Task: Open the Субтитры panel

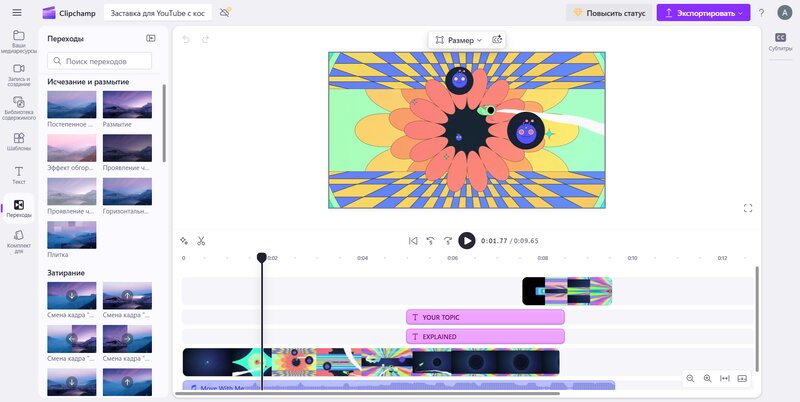Action: (x=780, y=42)
